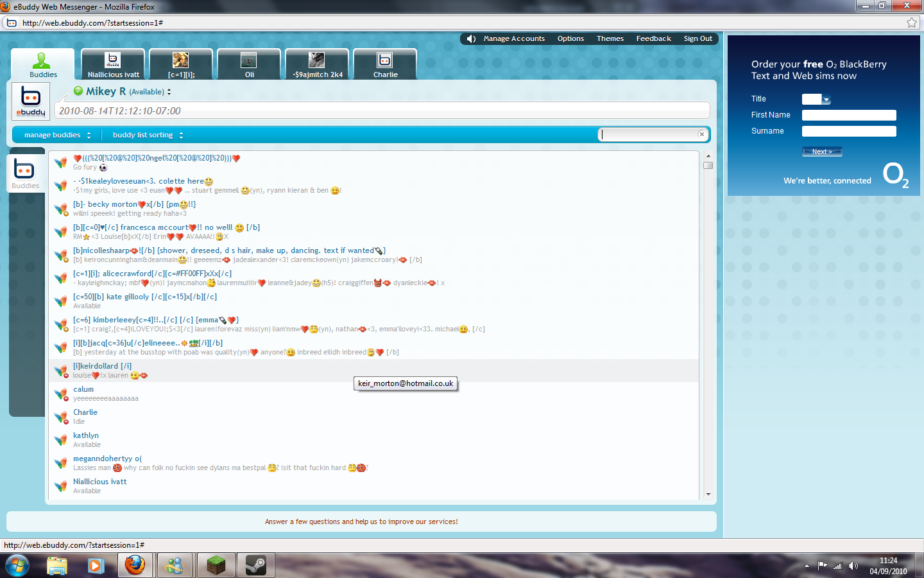This screenshot has width=924, height=578.
Task: Click the MSN icon beside nicolleshaarp
Action: pos(61,255)
